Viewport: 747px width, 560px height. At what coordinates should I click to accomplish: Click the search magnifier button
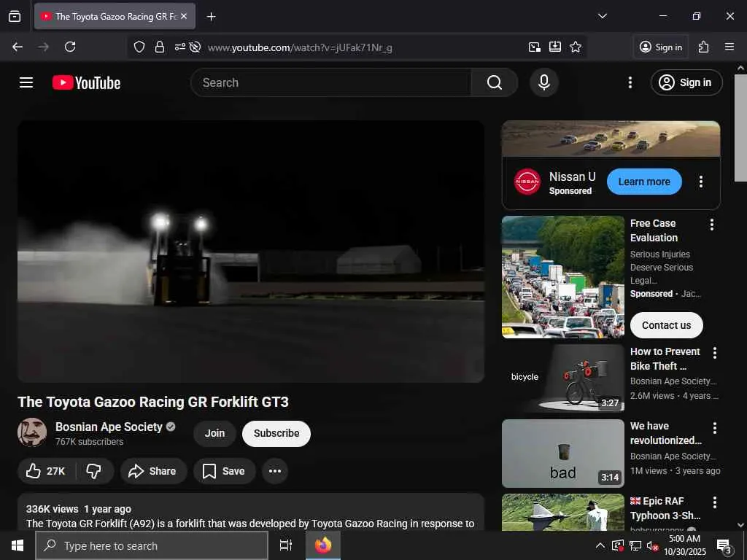pos(494,82)
